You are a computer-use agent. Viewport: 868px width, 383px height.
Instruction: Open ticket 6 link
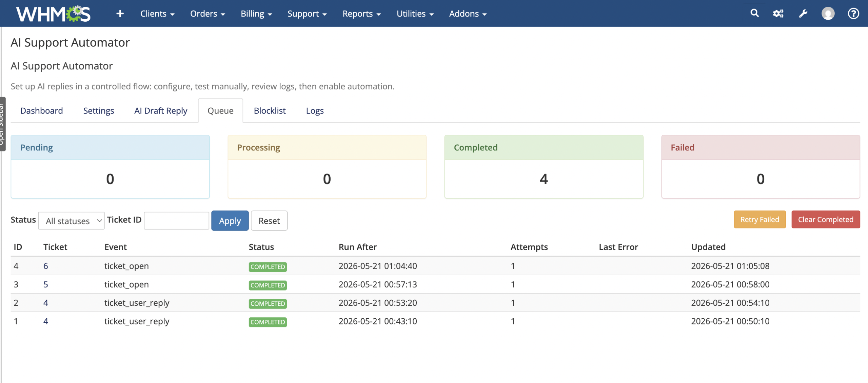[x=46, y=266]
